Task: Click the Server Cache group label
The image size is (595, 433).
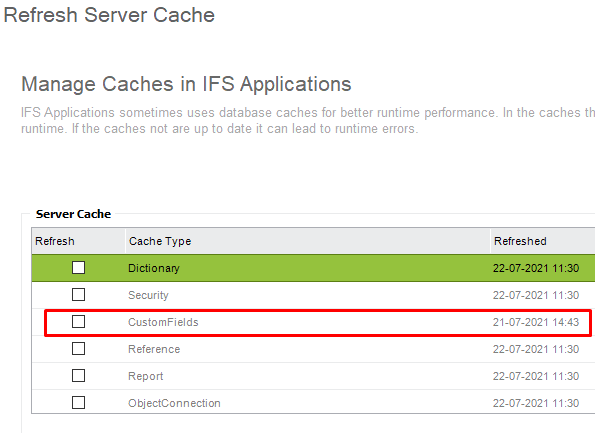Action: coord(73,214)
